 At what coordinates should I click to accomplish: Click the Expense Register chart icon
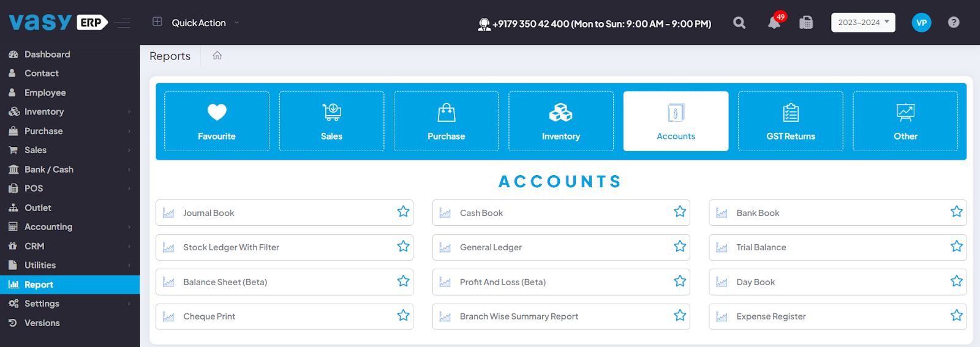722,316
